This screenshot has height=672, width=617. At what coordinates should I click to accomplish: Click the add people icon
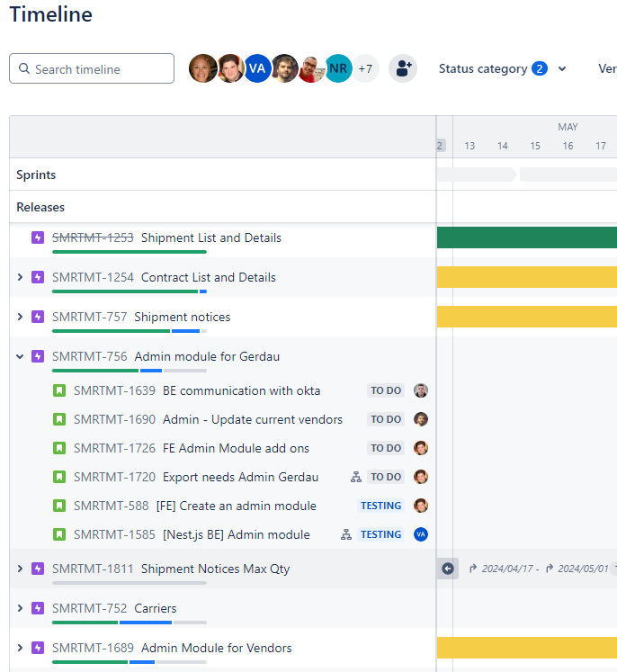403,68
